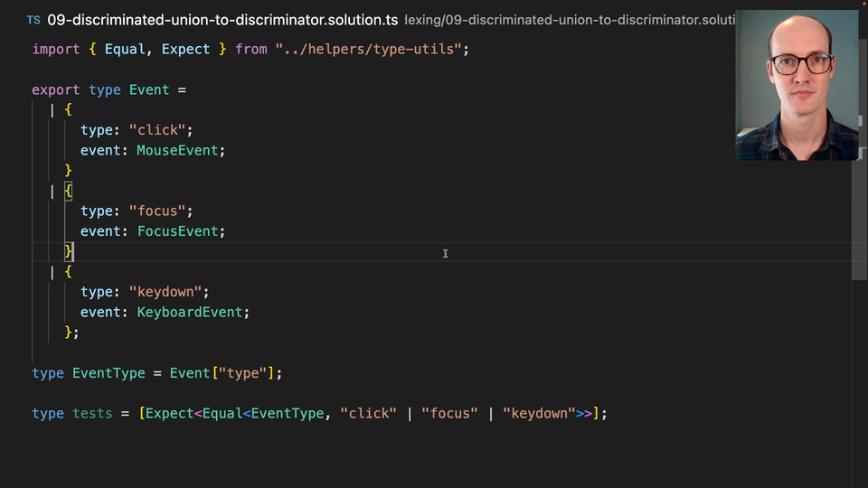The height and width of the screenshot is (488, 868).
Task: Click the "type" index inside Event["type"]
Action: pyautogui.click(x=242, y=372)
